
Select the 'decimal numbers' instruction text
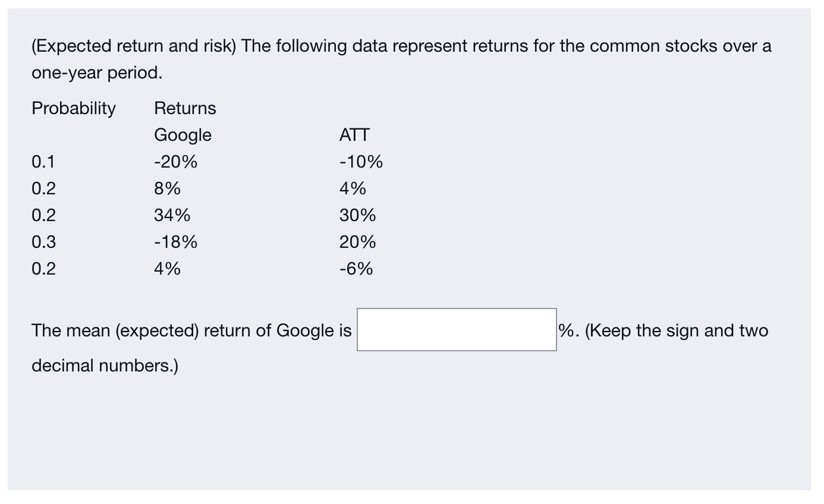[x=104, y=365]
